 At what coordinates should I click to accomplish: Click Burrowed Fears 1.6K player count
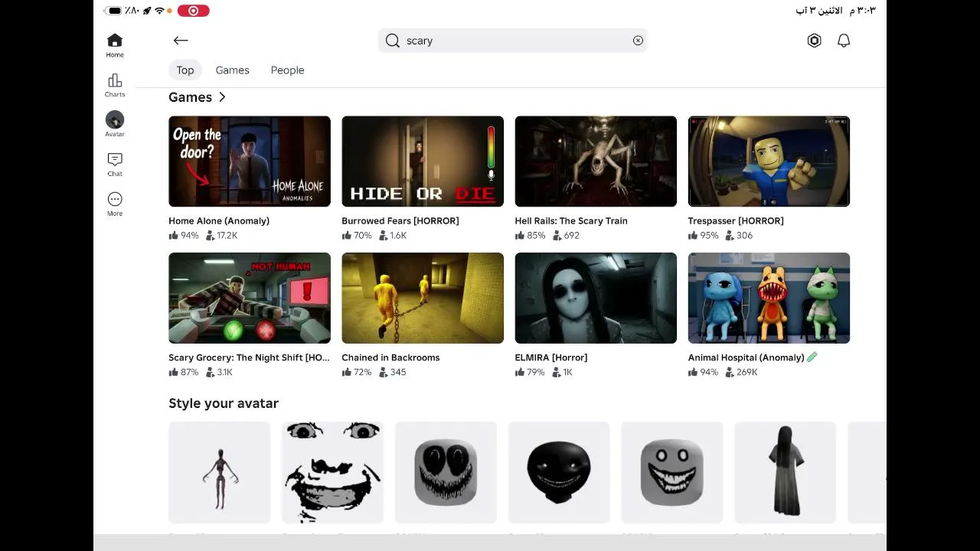pyautogui.click(x=393, y=236)
